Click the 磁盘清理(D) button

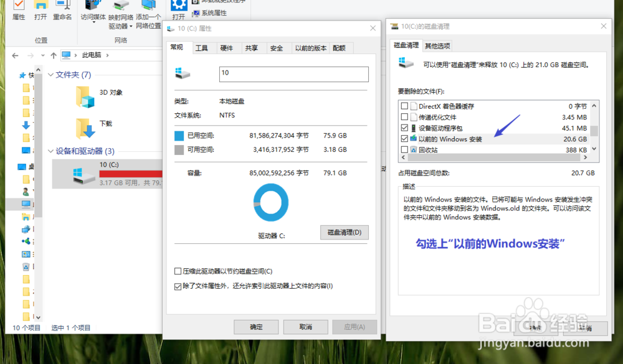(x=345, y=232)
